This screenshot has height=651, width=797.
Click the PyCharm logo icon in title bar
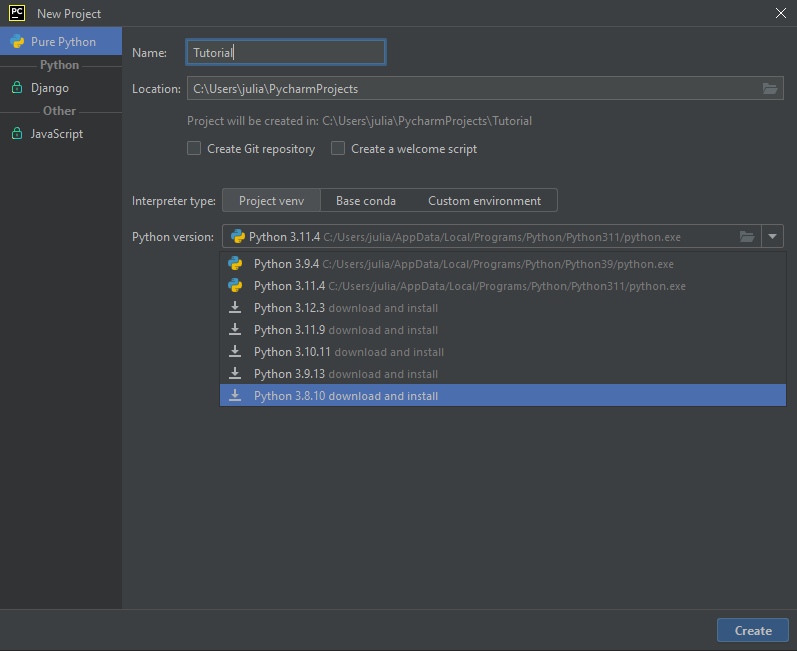coord(17,13)
